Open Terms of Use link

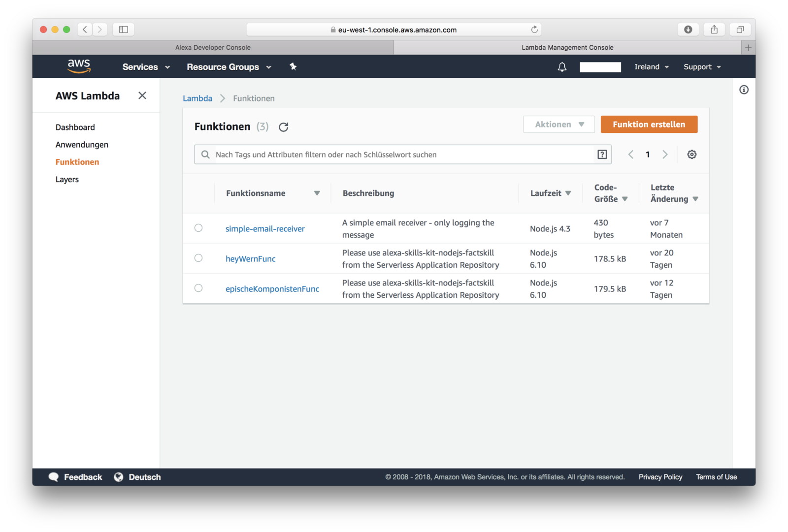coord(717,477)
